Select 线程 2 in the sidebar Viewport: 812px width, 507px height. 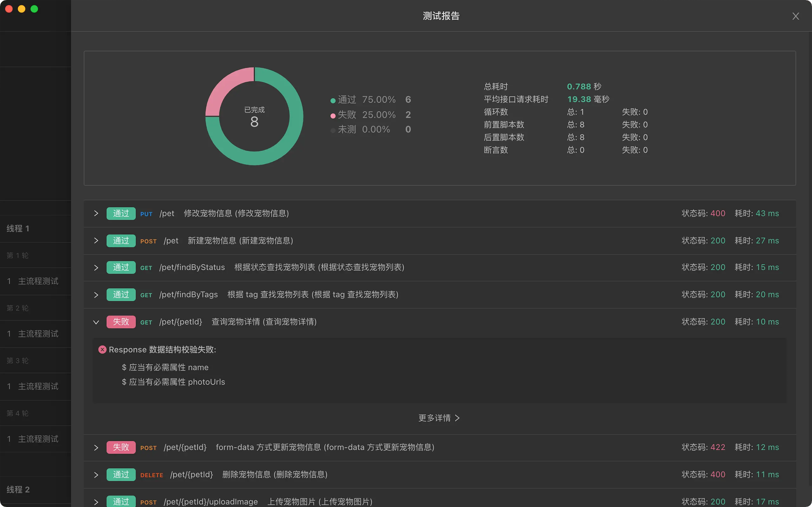[x=18, y=490]
